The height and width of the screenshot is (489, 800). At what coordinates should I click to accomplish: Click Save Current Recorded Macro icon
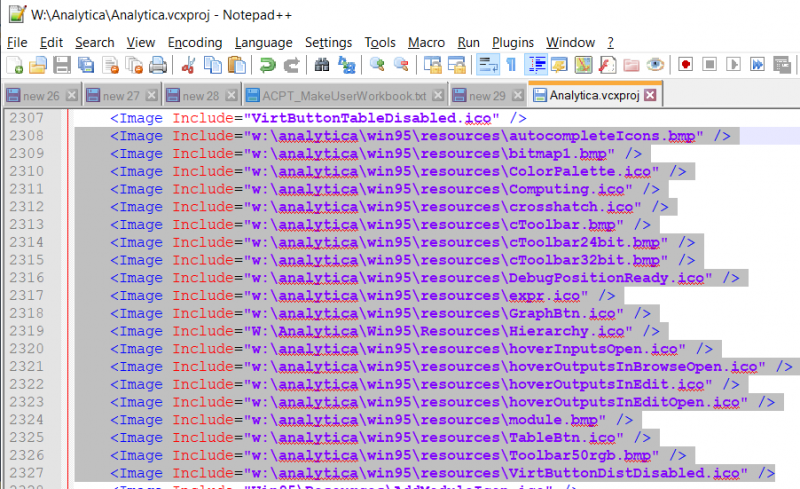[781, 65]
